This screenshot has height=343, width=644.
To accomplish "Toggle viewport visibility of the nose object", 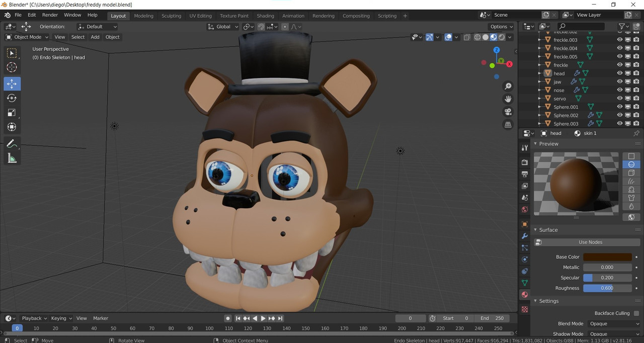I will pos(620,90).
